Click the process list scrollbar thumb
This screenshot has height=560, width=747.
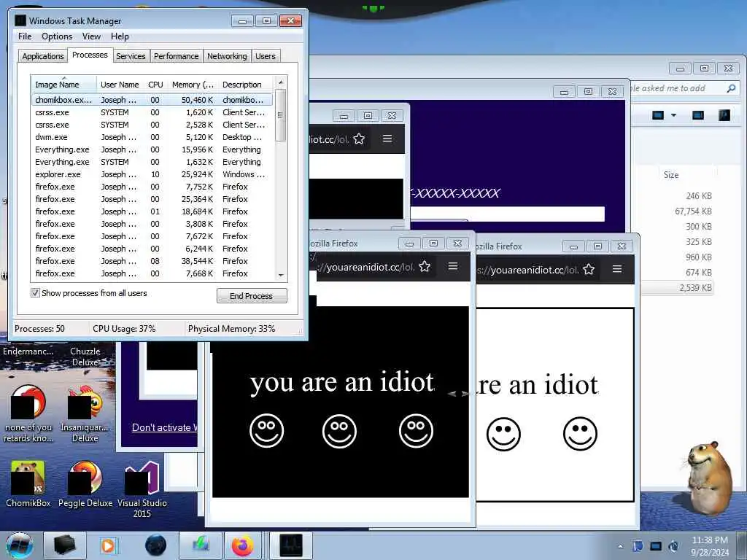tap(281, 115)
